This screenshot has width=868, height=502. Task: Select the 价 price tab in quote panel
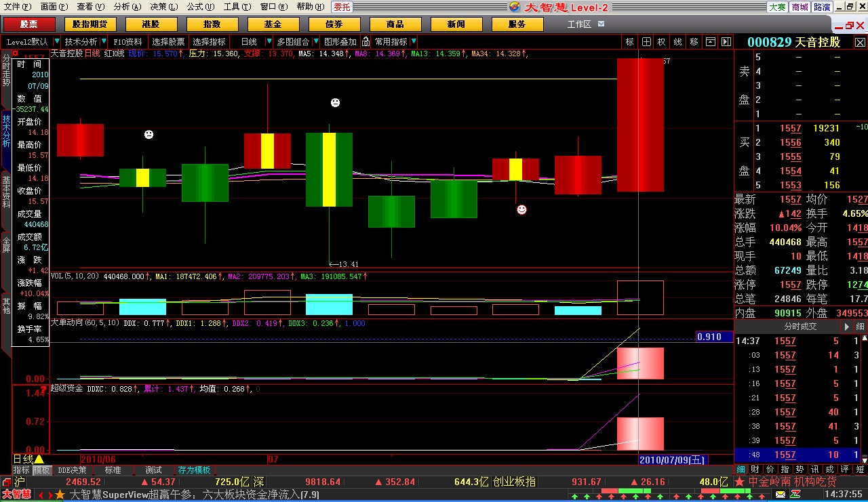(x=769, y=469)
